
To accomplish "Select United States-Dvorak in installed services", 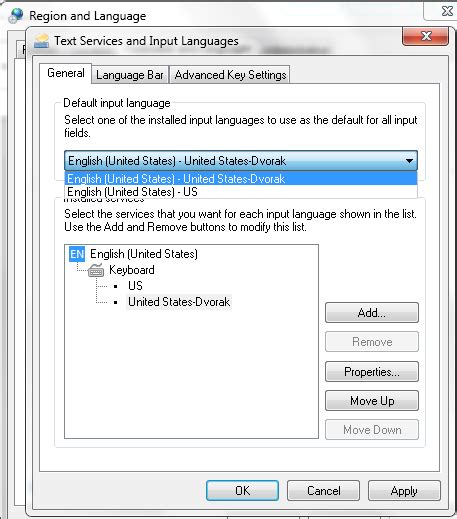I will [x=179, y=302].
